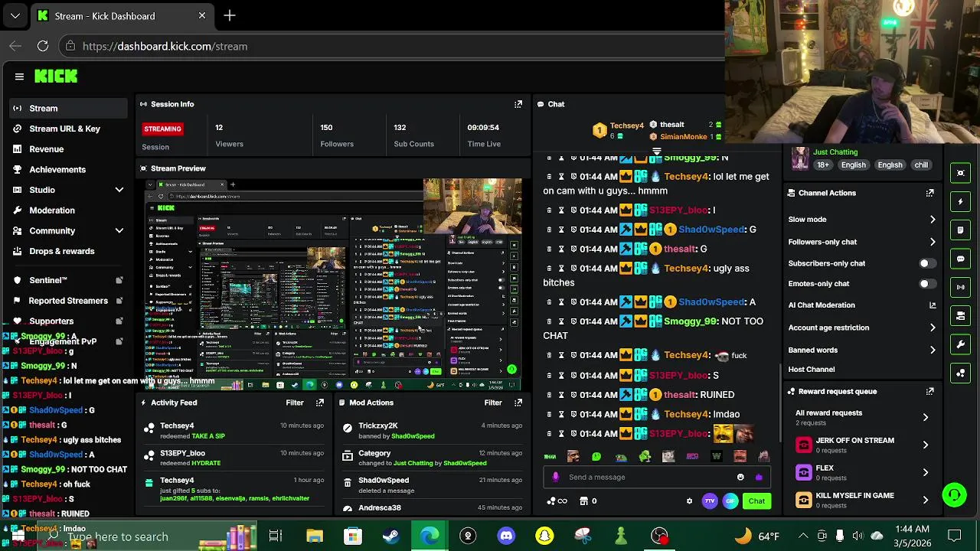Open Drops & rewards page
The image size is (980, 551).
pos(68,251)
